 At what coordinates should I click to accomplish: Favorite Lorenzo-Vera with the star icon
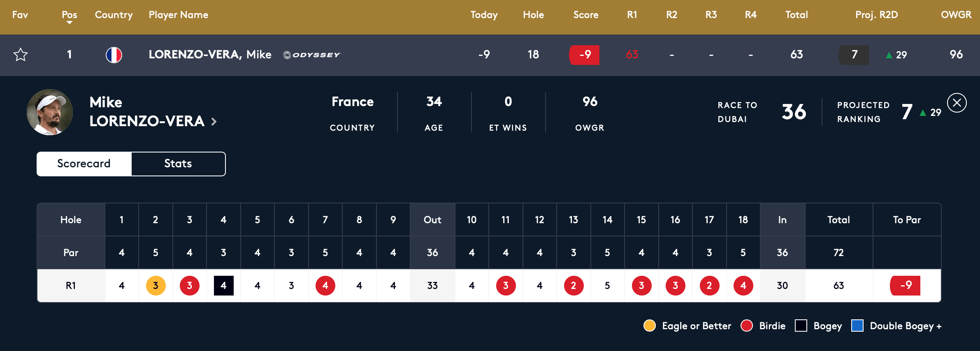[21, 55]
